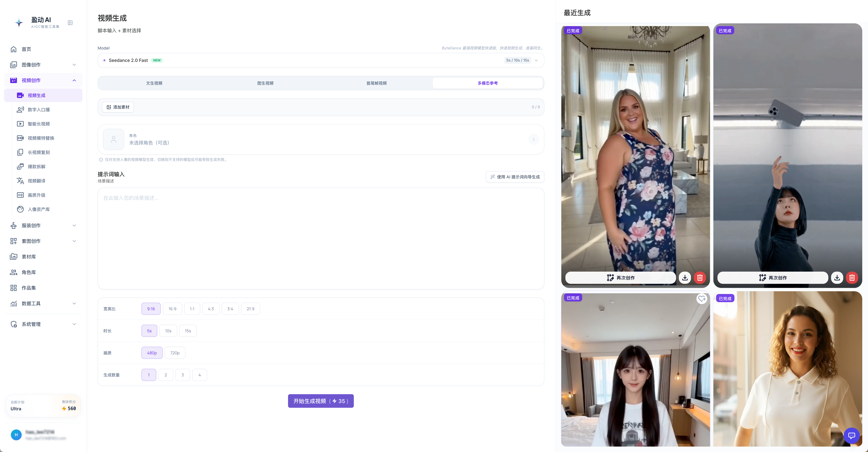This screenshot has width=868, height=452.
Task: Click 开始生成视频 button
Action: [x=321, y=401]
